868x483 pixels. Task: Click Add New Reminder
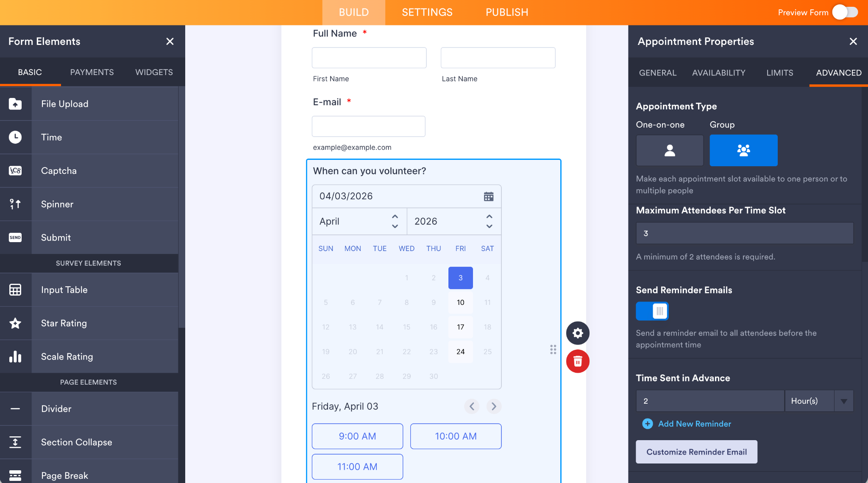pyautogui.click(x=694, y=424)
